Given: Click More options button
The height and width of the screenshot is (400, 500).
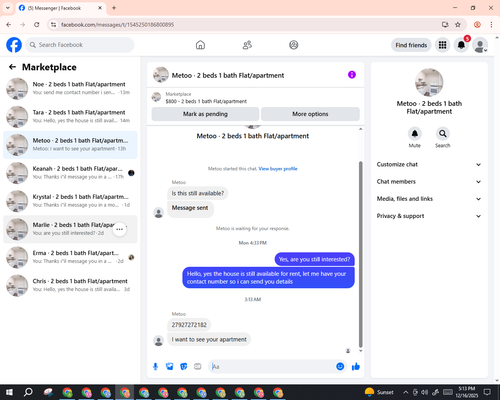Looking at the screenshot, I should pyautogui.click(x=310, y=114).
